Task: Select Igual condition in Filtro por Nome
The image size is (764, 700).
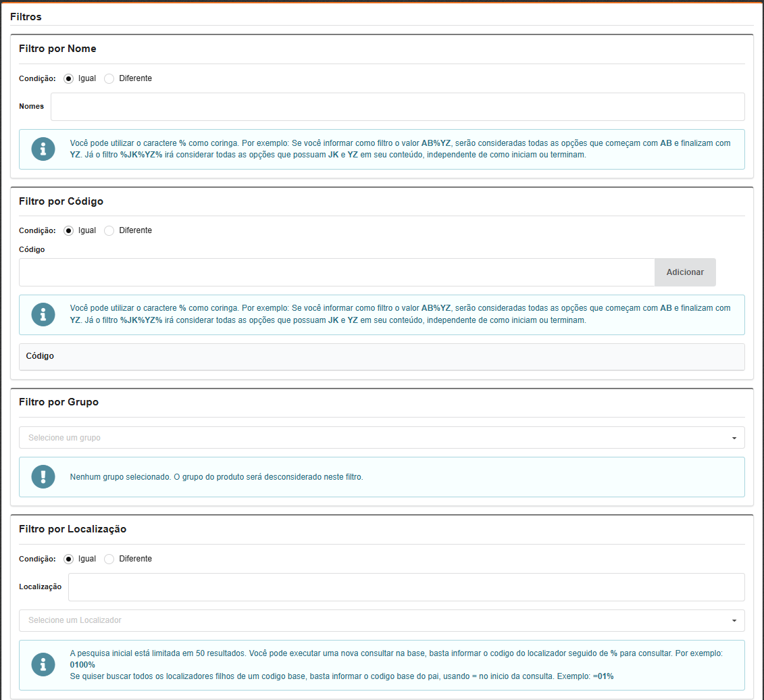Action: coord(68,78)
